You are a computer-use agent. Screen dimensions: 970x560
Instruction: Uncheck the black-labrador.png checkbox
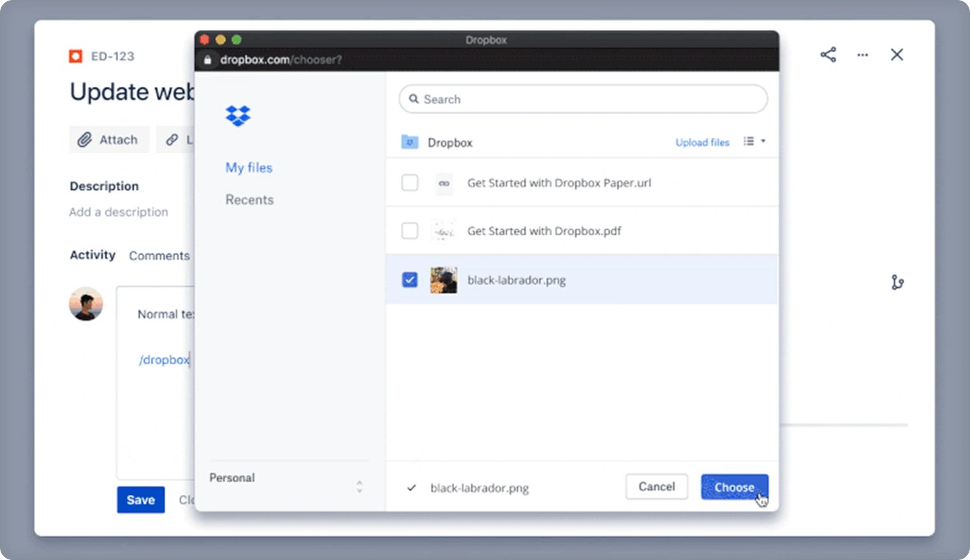coord(410,279)
